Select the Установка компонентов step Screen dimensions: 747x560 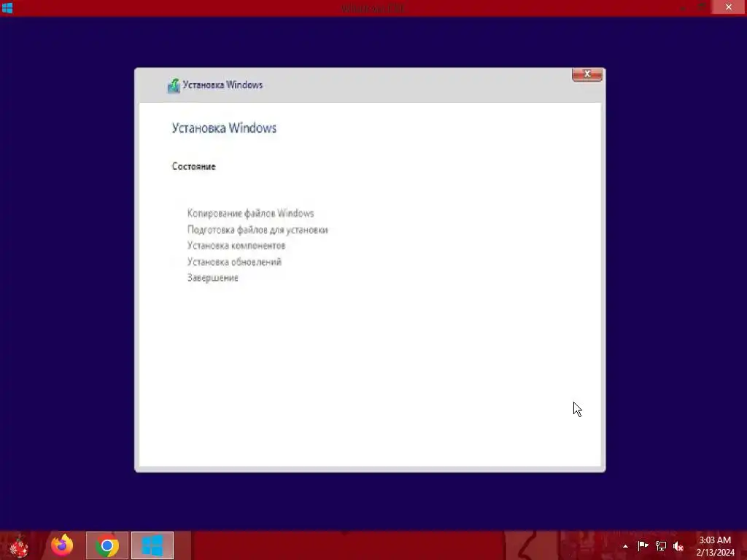(236, 246)
